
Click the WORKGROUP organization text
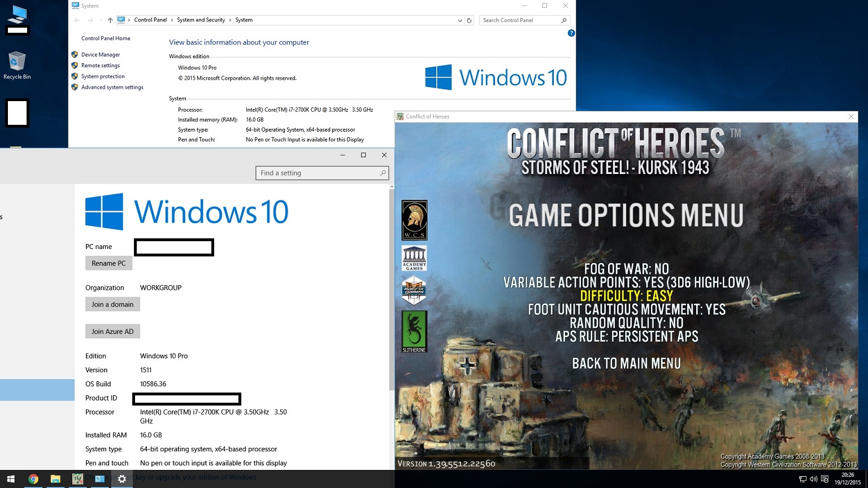(161, 287)
